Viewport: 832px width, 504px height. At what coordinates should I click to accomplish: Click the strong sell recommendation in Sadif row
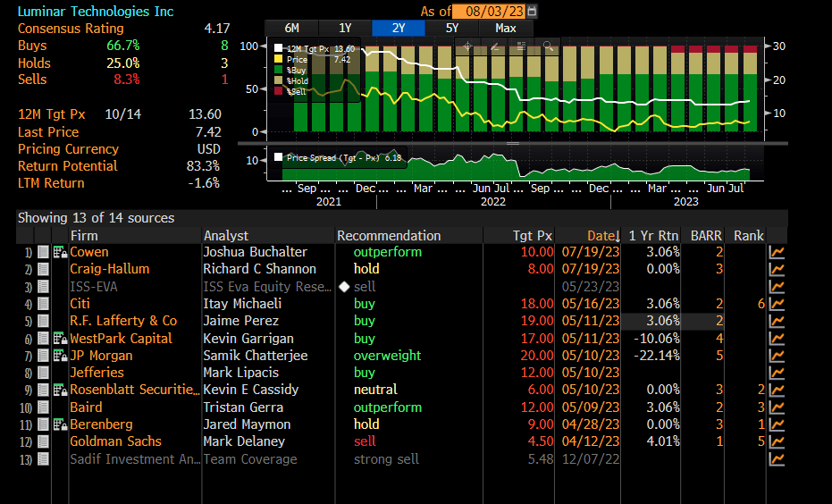[x=386, y=459]
